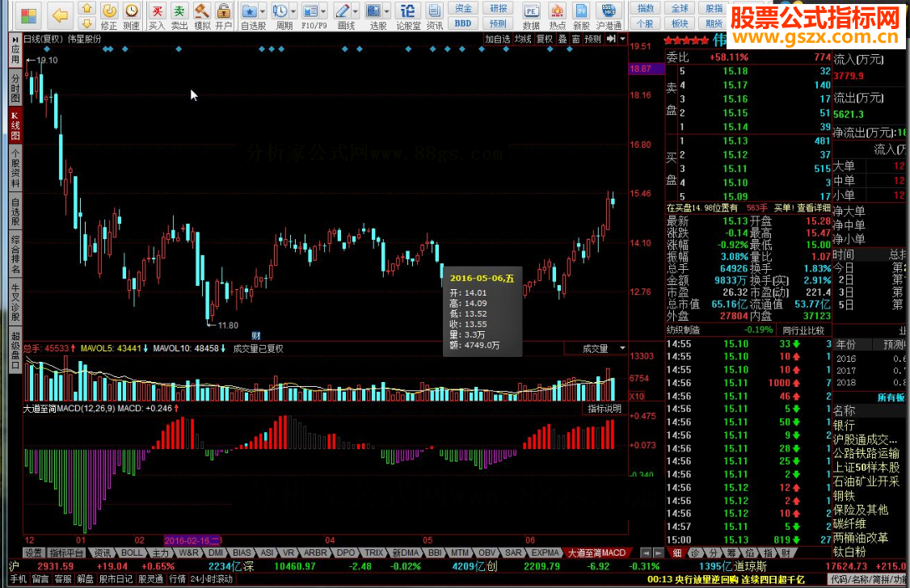Image resolution: width=910 pixels, height=588 pixels.
Task: Click the 资讯 news document icon
Action: [x=434, y=16]
